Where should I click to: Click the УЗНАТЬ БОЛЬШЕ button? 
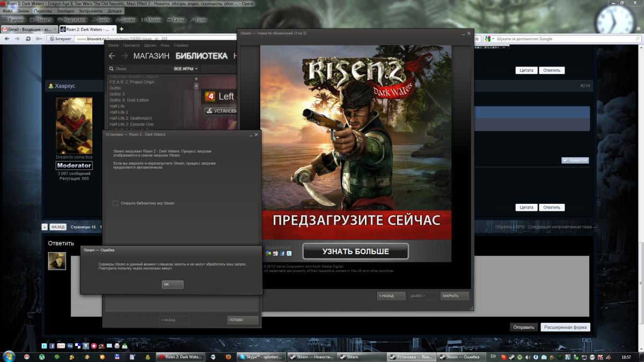click(x=355, y=251)
